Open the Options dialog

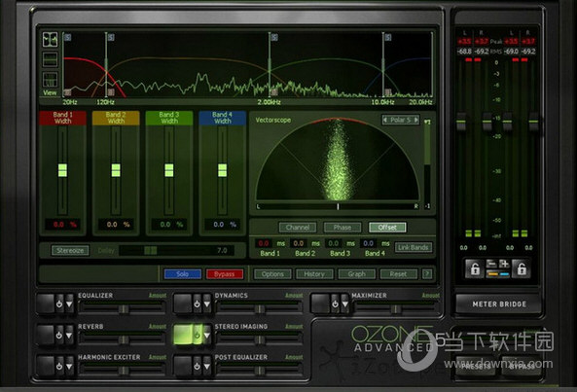pyautogui.click(x=272, y=274)
